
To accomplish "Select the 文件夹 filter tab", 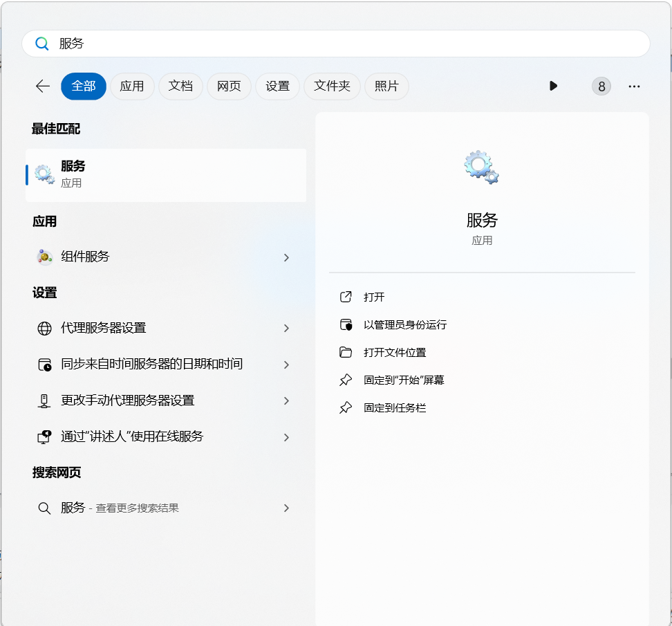I will coord(332,86).
